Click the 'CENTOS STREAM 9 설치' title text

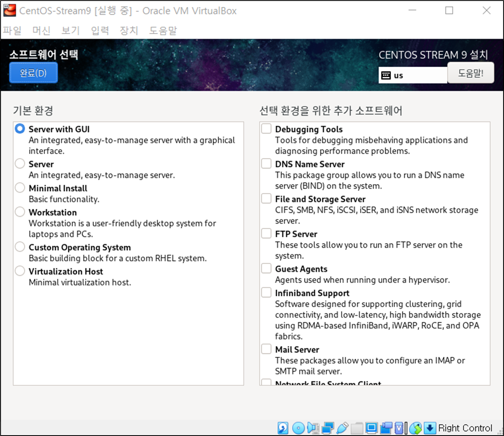[x=433, y=55]
